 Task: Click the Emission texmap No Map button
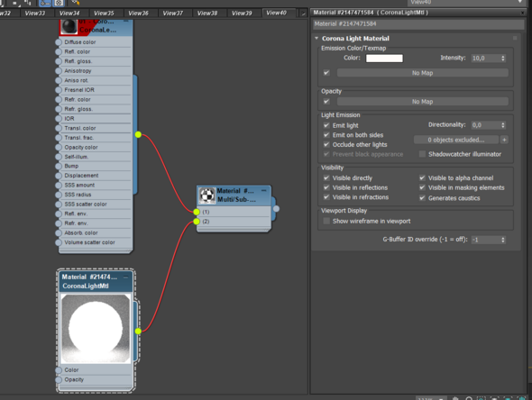coord(422,73)
